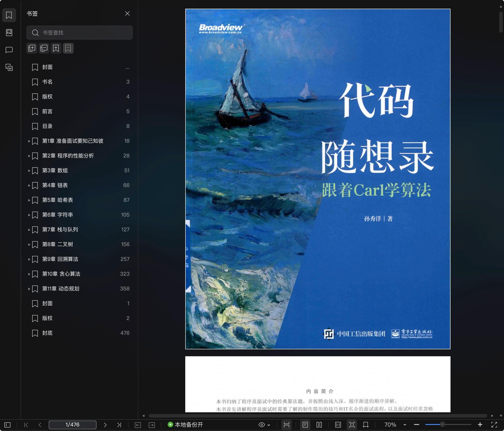Screen dimensions: 504x431
Task: Expand 第9章 回溯算法 chapter
Action: [x=29, y=259]
